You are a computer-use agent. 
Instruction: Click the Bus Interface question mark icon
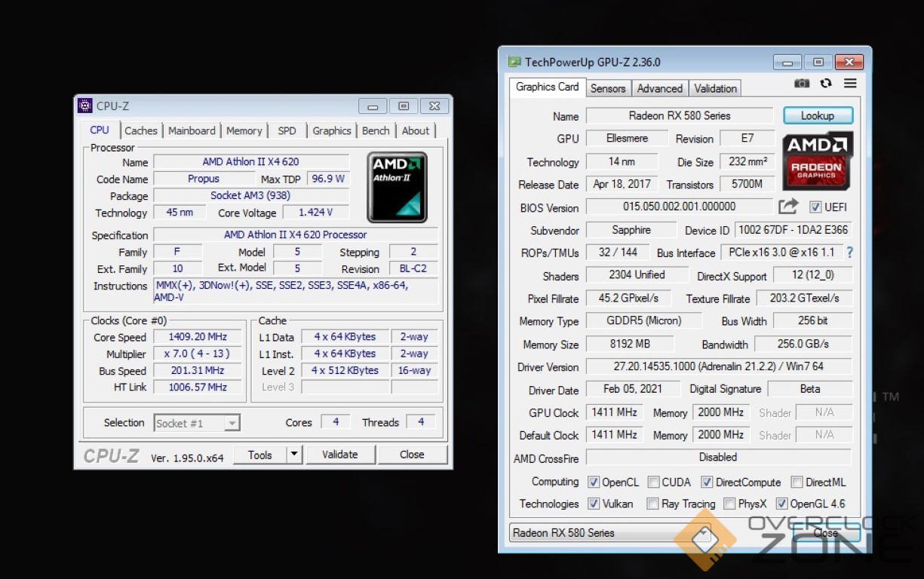click(850, 253)
